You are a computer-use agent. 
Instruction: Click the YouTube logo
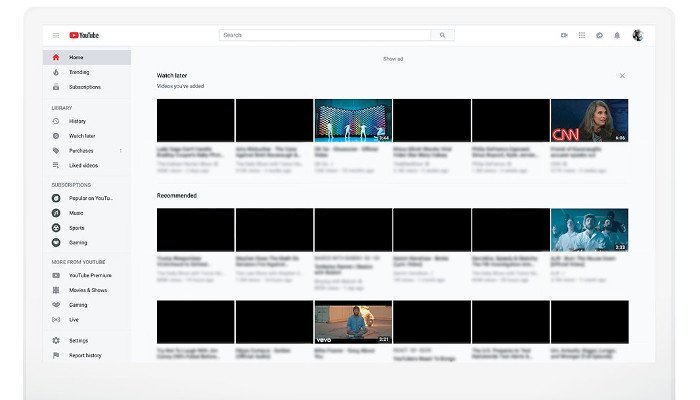click(84, 35)
